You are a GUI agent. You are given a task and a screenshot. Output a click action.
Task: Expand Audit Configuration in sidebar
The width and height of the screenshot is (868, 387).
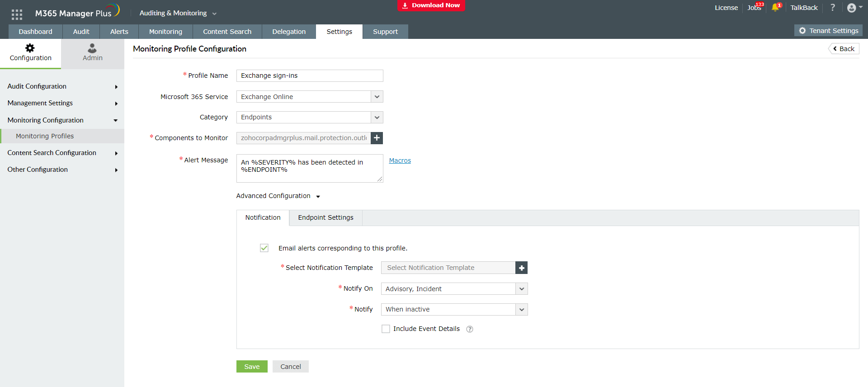[62, 86]
